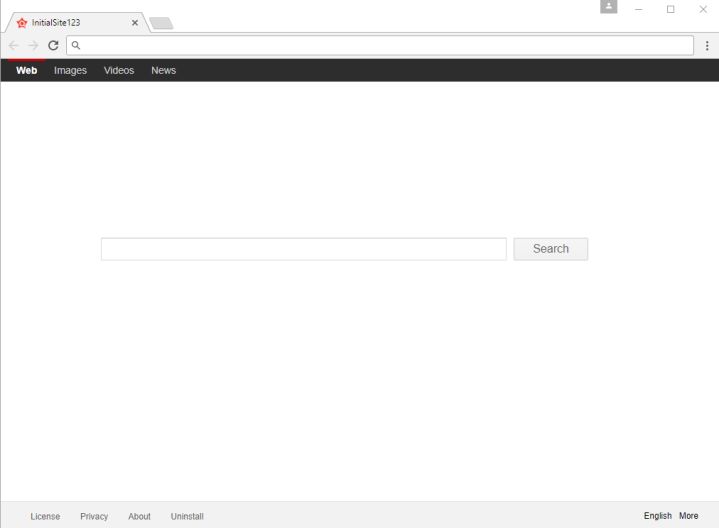Image resolution: width=719 pixels, height=528 pixels.
Task: Open the Chrome three-dot menu
Action: click(x=707, y=45)
